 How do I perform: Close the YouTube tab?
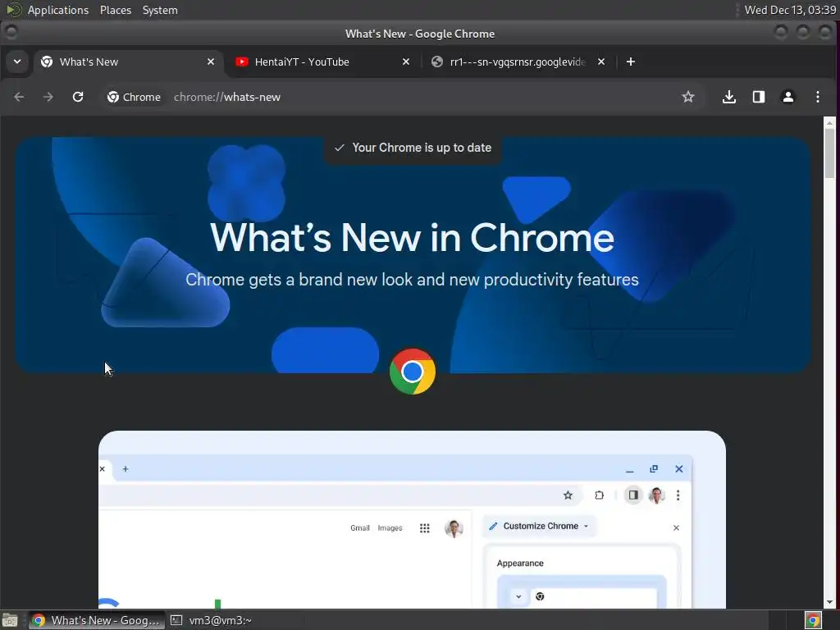pos(405,62)
